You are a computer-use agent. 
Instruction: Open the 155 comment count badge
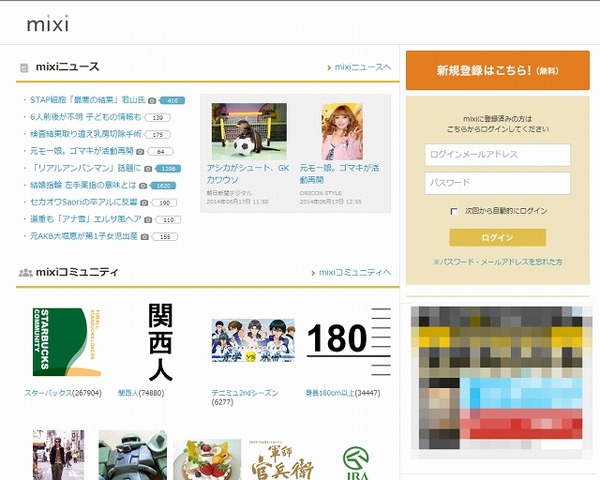[x=165, y=237]
